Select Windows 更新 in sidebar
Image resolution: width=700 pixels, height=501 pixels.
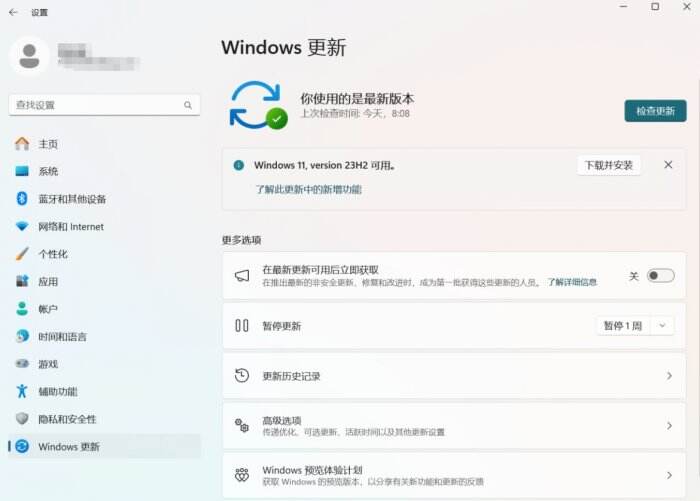tap(105, 447)
